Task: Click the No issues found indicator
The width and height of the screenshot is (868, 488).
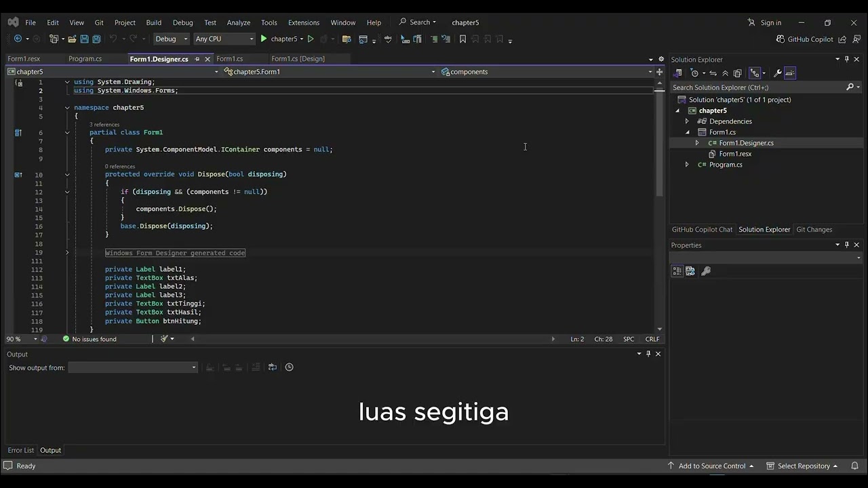Action: tap(89, 339)
